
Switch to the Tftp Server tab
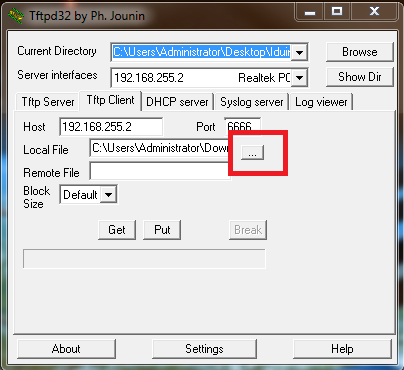point(48,102)
